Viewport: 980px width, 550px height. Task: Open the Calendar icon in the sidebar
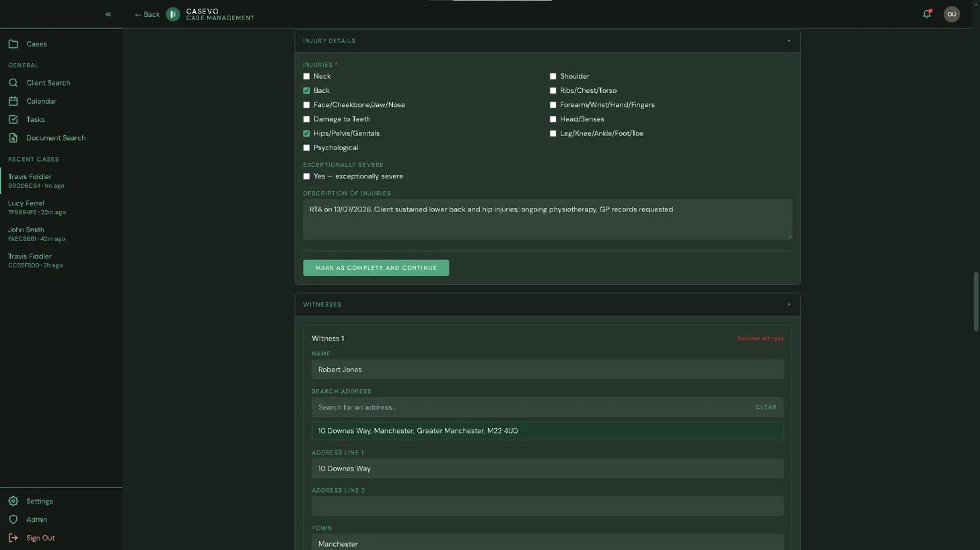click(x=13, y=101)
